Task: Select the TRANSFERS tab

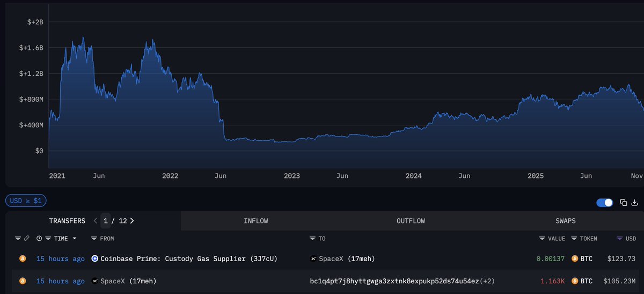Action: [67, 221]
